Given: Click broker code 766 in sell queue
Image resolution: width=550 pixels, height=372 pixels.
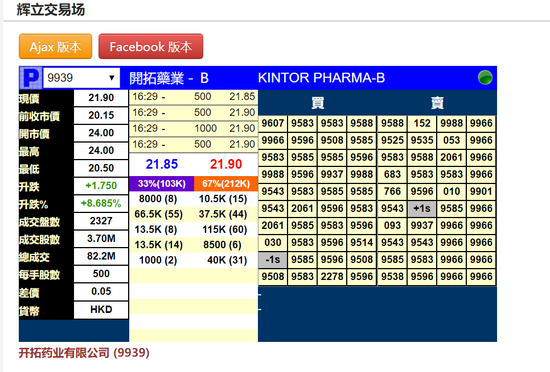Looking at the screenshot, I should [392, 191].
